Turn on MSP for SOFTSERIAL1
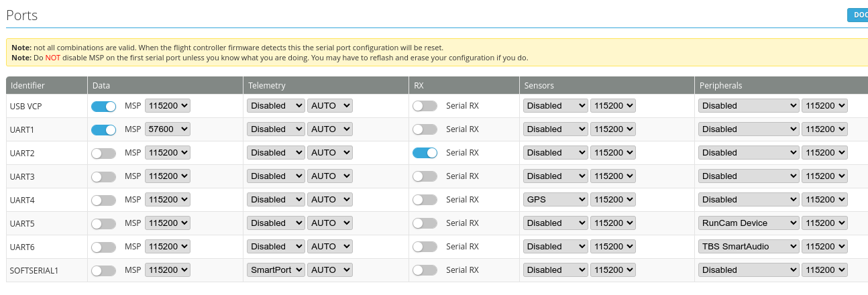The height and width of the screenshot is (295, 868). point(103,270)
